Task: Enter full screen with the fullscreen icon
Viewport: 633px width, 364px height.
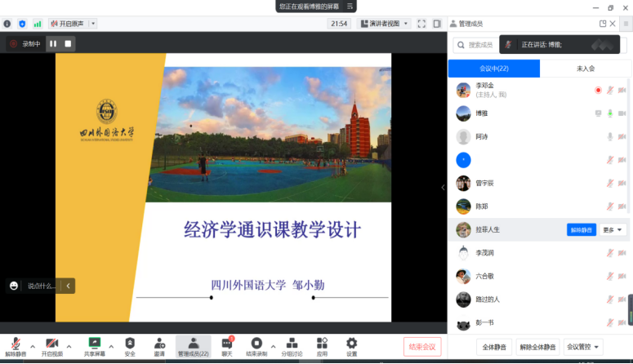Action: pyautogui.click(x=421, y=24)
